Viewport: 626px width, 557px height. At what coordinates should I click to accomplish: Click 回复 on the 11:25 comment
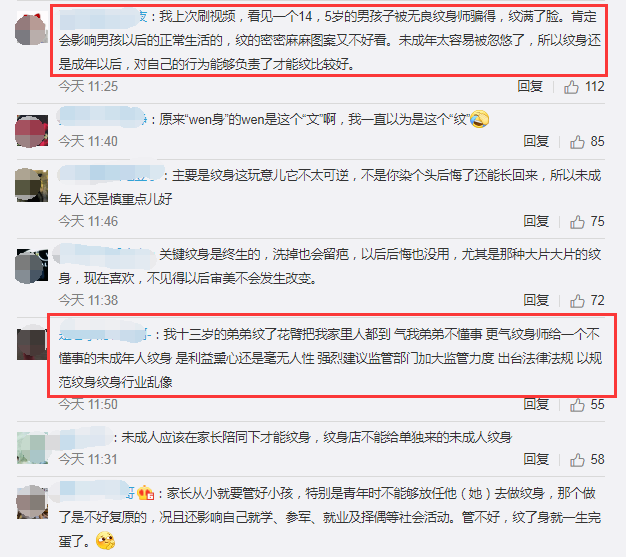click(x=530, y=86)
